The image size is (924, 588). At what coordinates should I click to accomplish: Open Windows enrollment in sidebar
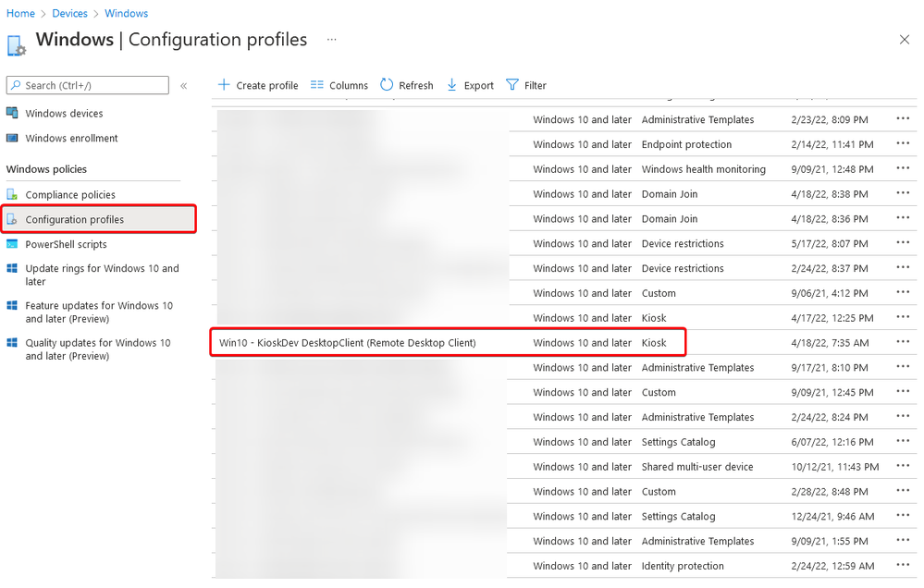[x=71, y=138]
